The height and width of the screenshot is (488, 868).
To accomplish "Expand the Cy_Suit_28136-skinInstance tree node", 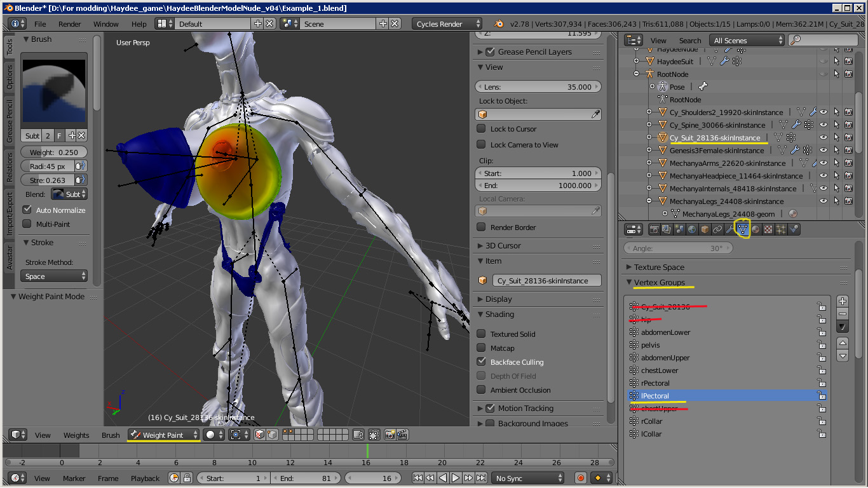I will click(x=649, y=137).
